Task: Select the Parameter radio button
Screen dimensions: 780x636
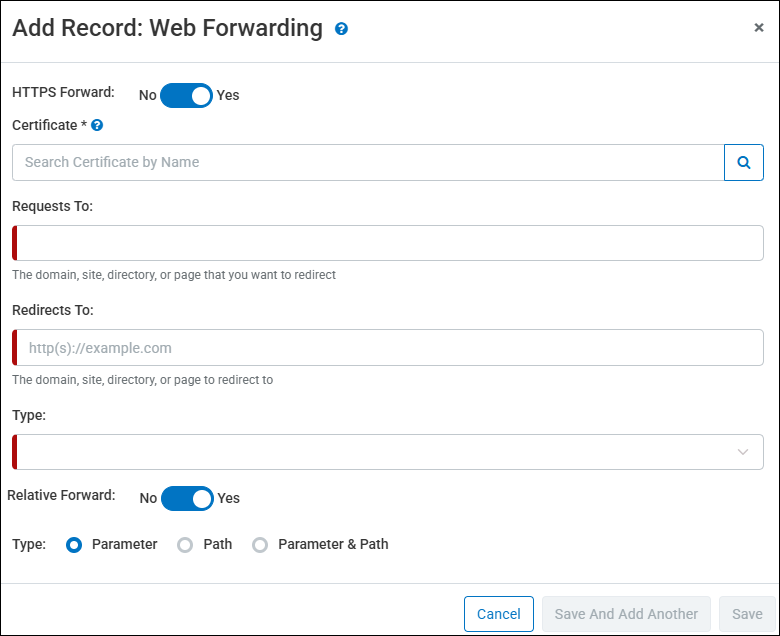Action: click(x=74, y=545)
